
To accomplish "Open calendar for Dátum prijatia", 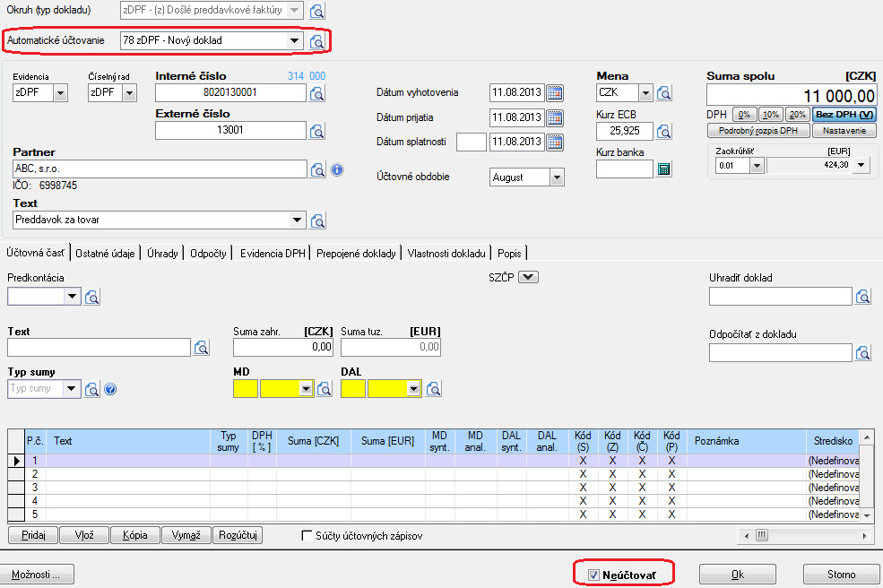I will click(555, 117).
